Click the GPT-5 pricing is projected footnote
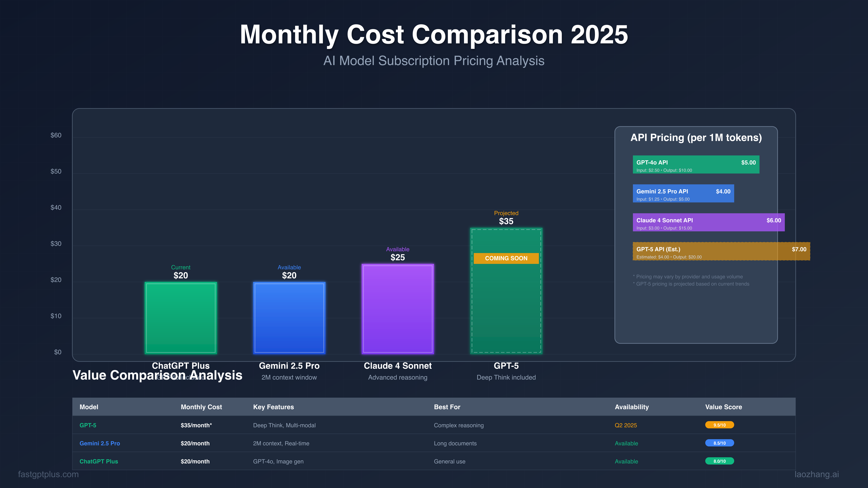 tap(691, 284)
